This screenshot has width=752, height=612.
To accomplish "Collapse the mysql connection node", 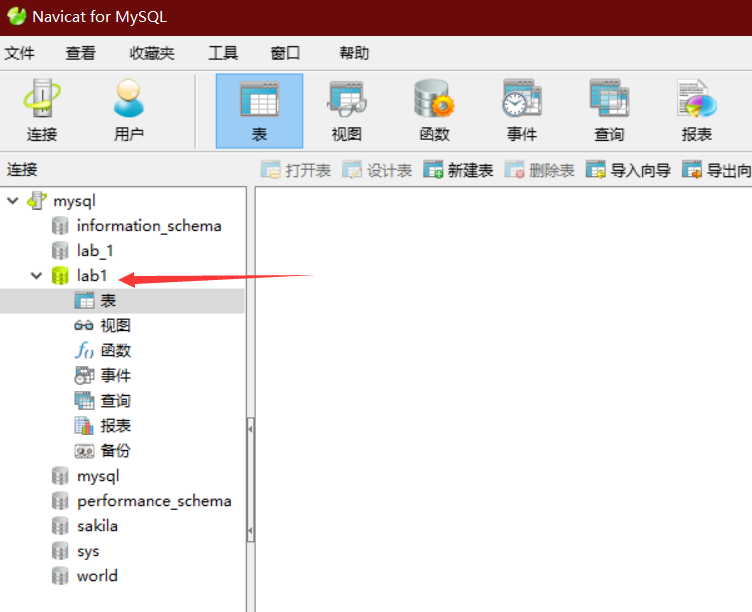I will pyautogui.click(x=13, y=200).
